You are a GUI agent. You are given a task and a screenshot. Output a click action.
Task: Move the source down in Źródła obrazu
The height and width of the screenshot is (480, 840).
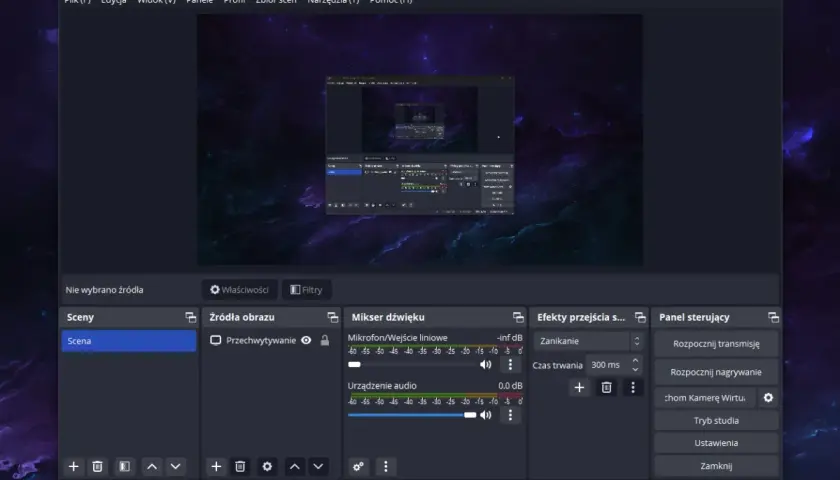click(318, 466)
